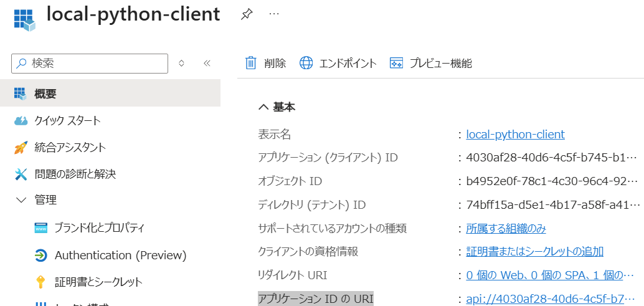Toggle expand/collapse all menu groups
644x306 pixels.
pos(181,63)
